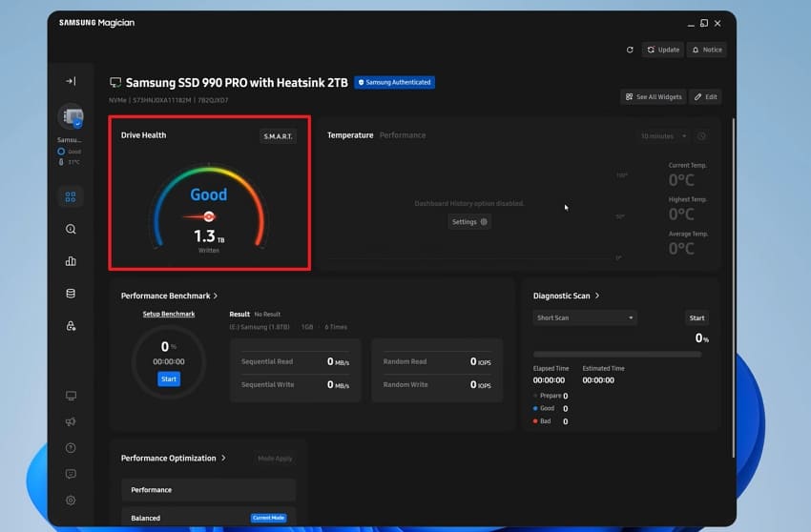811x532 pixels.
Task: Click the diagnostic scan progress bar
Action: click(x=617, y=354)
